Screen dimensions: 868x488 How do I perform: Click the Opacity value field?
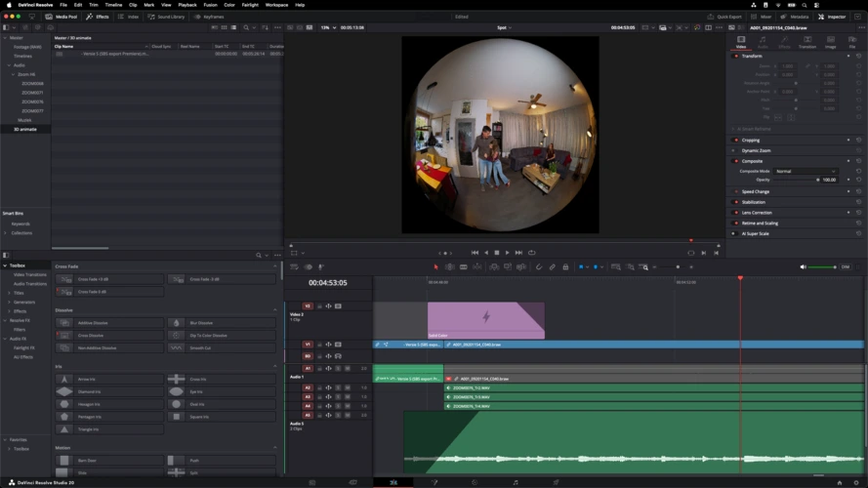[x=829, y=180]
